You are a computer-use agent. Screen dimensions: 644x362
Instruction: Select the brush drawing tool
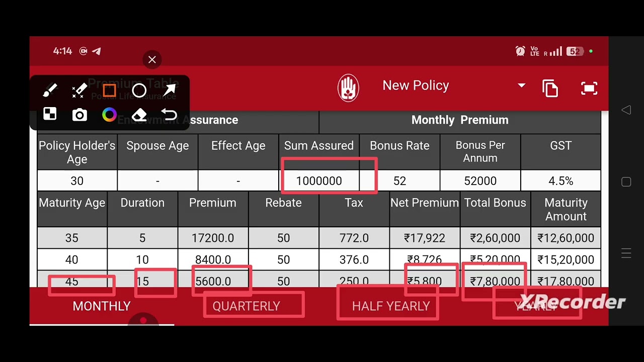pos(50,91)
